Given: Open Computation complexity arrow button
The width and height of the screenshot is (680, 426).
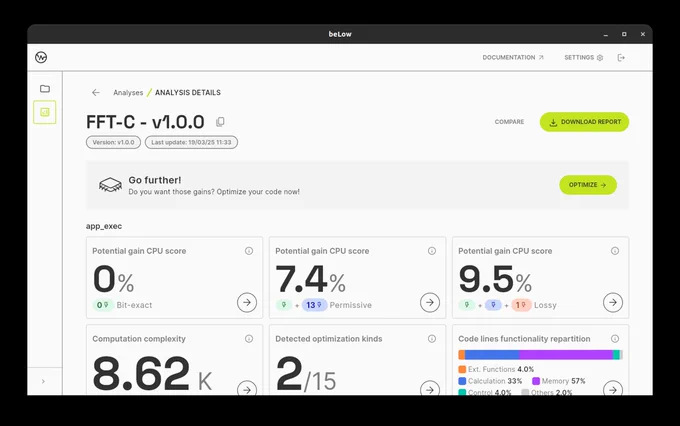Looking at the screenshot, I should pyautogui.click(x=247, y=388).
